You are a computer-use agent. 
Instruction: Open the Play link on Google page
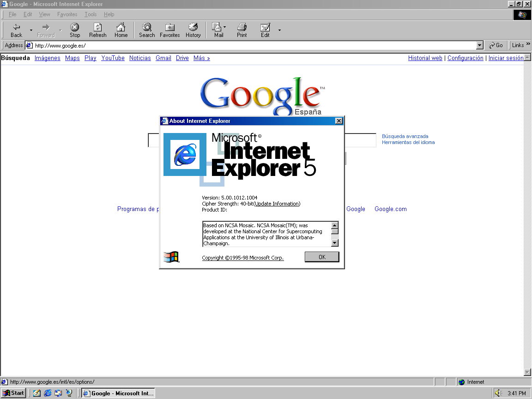click(x=90, y=58)
